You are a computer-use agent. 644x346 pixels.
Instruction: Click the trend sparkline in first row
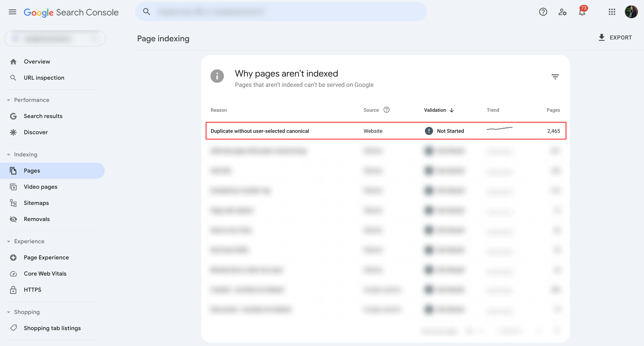(500, 129)
